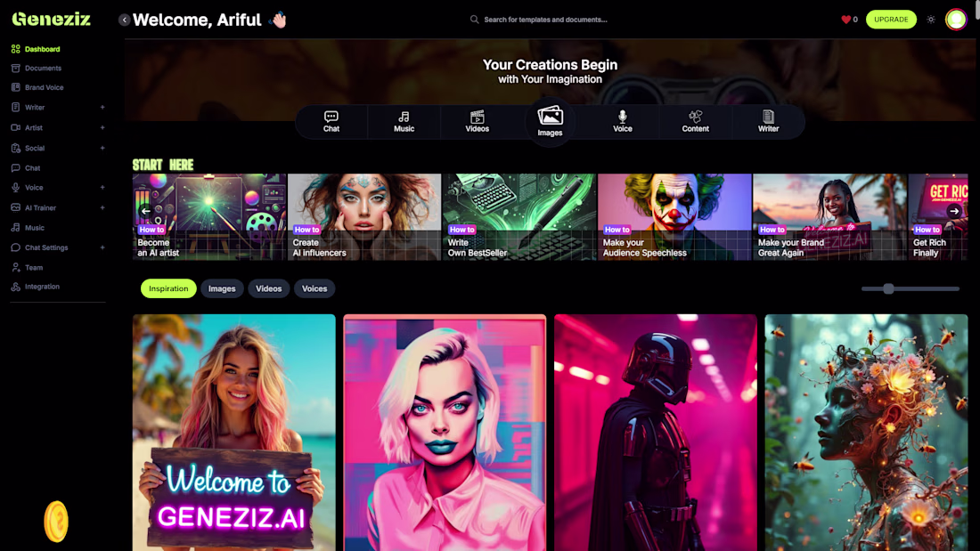Select the Videos filter tab
Screen dimensions: 980x551
(x=269, y=288)
